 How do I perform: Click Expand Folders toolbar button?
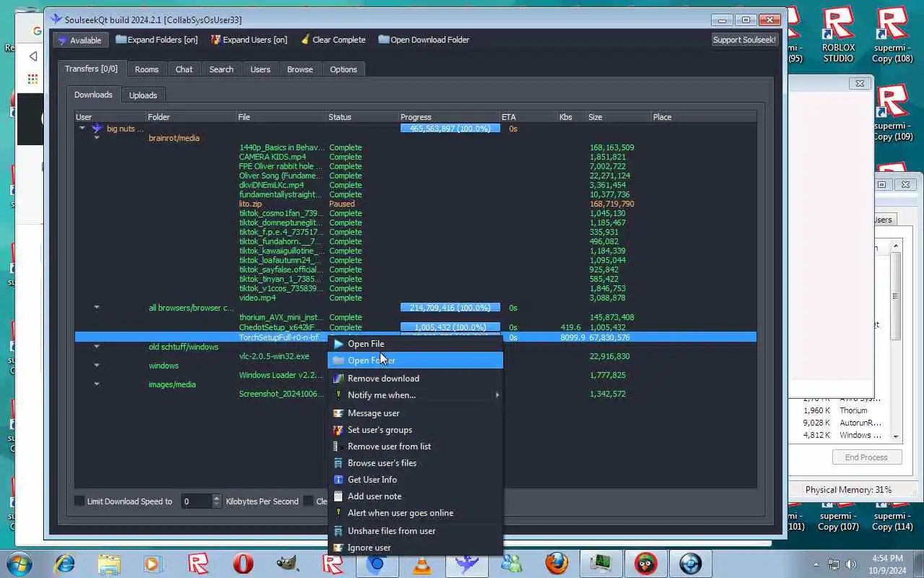tap(157, 40)
